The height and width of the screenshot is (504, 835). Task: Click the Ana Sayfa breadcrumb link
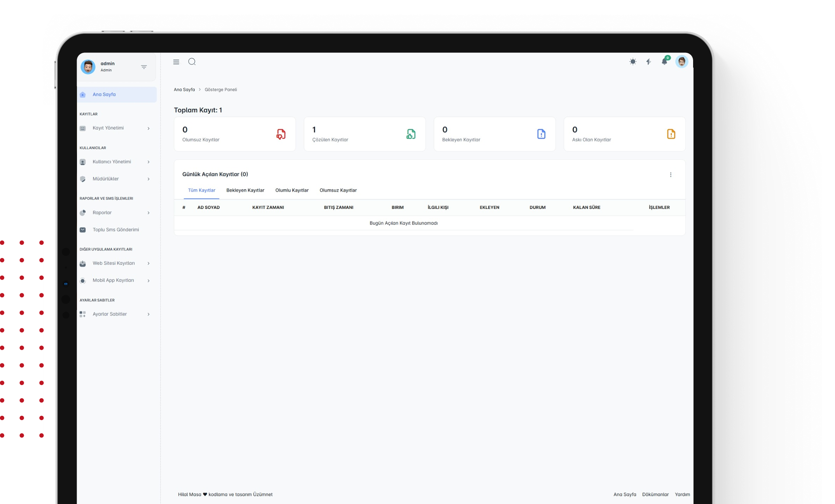click(184, 89)
